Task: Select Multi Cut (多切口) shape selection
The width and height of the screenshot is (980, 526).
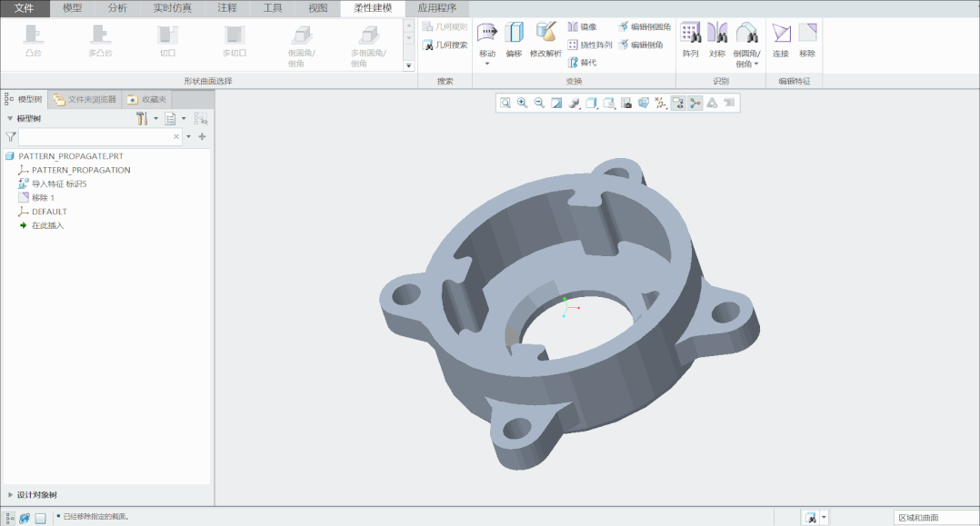Action: (235, 41)
